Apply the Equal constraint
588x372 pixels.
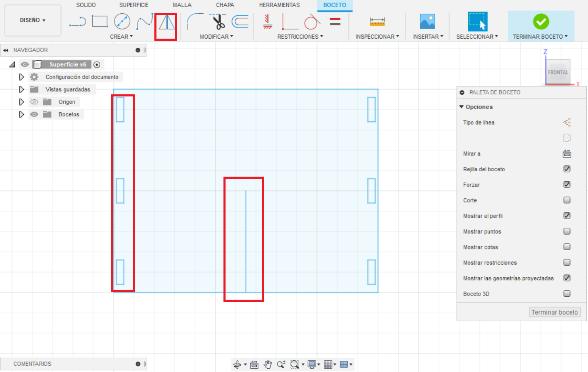[x=335, y=21]
